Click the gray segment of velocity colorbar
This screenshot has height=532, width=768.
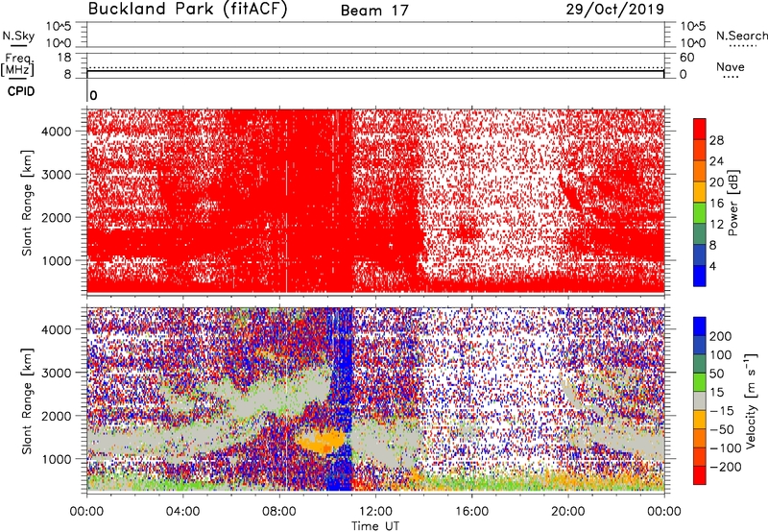(700, 401)
